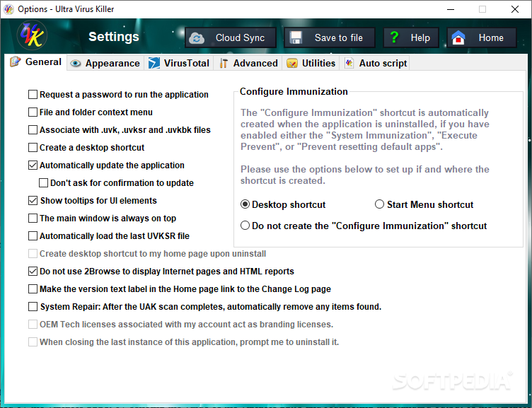The image size is (532, 408).
Task: Open the Auto script tab
Action: point(375,64)
